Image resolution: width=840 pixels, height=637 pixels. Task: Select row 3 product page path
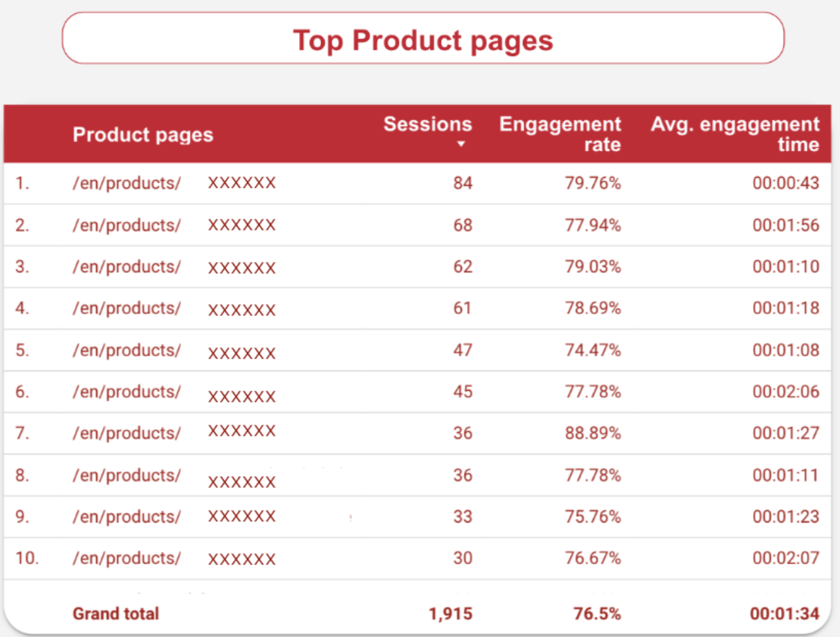pos(127,267)
